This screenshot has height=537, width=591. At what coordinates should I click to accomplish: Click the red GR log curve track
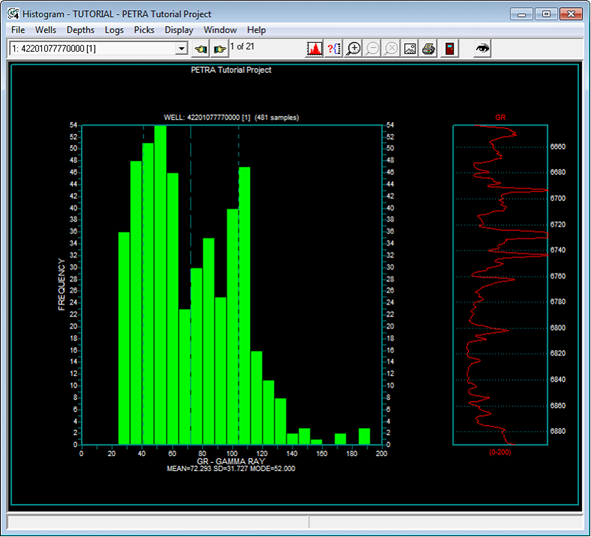pyautogui.click(x=500, y=285)
